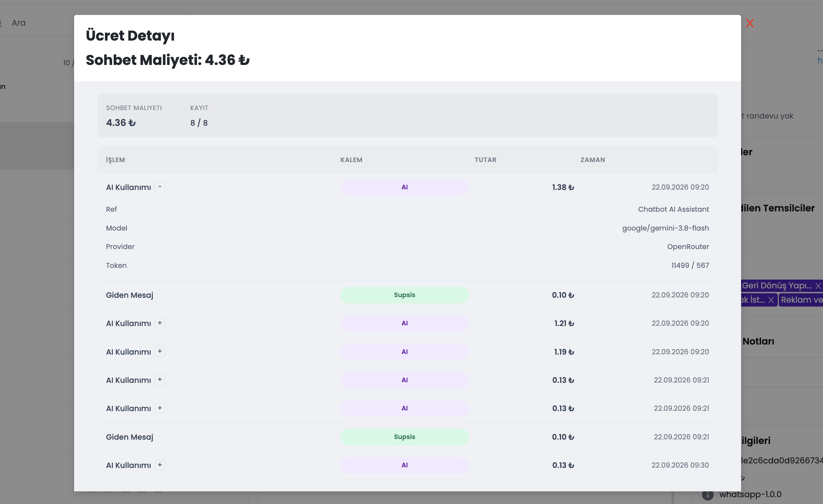
Task: Click the first Giden Mesaj row label
Action: [x=130, y=295]
